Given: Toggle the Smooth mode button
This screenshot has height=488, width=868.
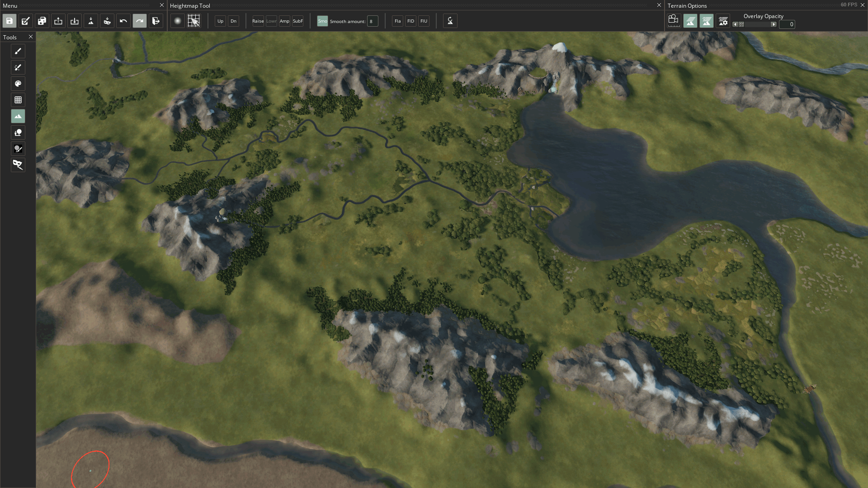Looking at the screenshot, I should tap(322, 21).
